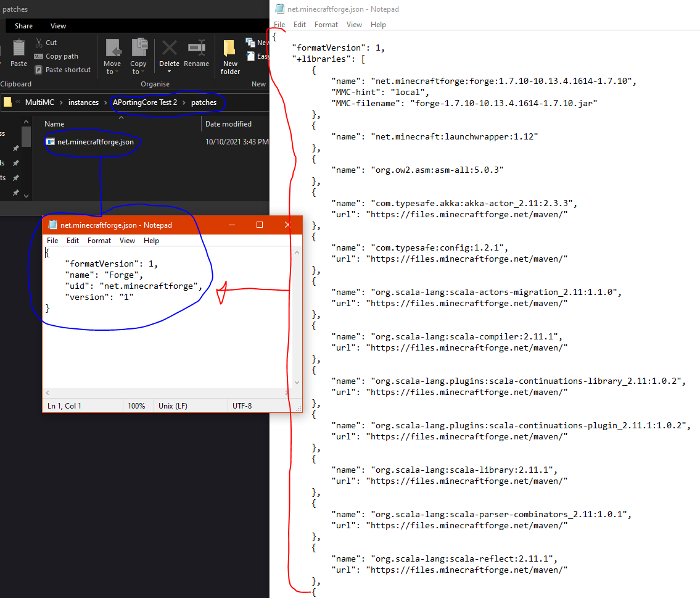Click small Notepad horizontal scroll left arrow
700x598 pixels.
click(x=47, y=392)
